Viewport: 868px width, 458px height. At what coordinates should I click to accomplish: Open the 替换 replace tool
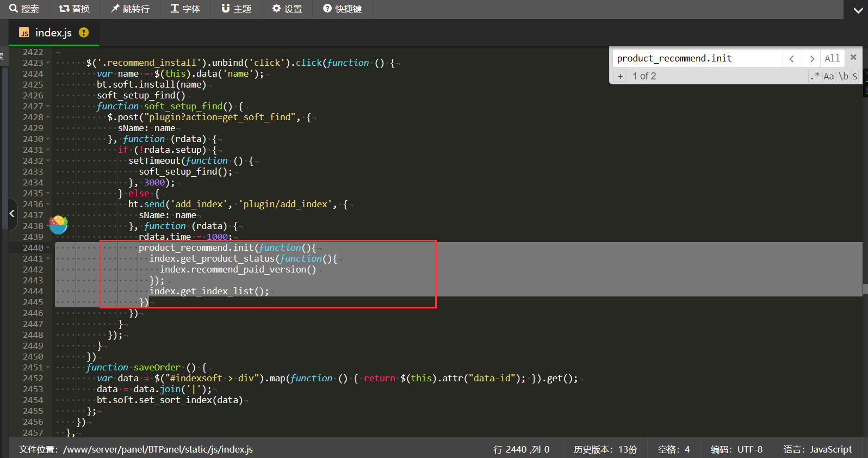(75, 9)
